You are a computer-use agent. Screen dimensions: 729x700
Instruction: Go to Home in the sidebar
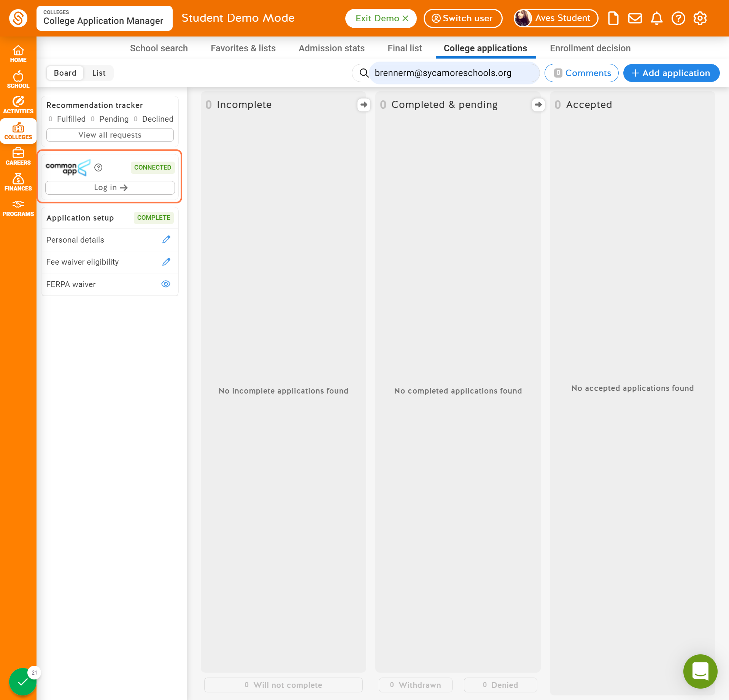click(x=18, y=54)
